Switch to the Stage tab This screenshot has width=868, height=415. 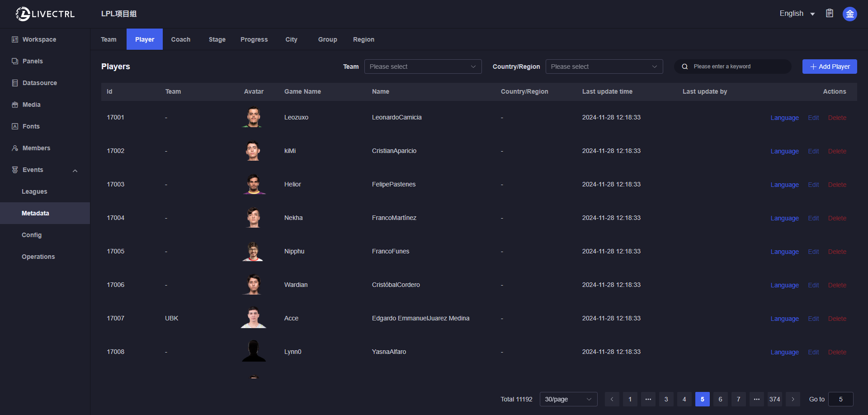(217, 39)
